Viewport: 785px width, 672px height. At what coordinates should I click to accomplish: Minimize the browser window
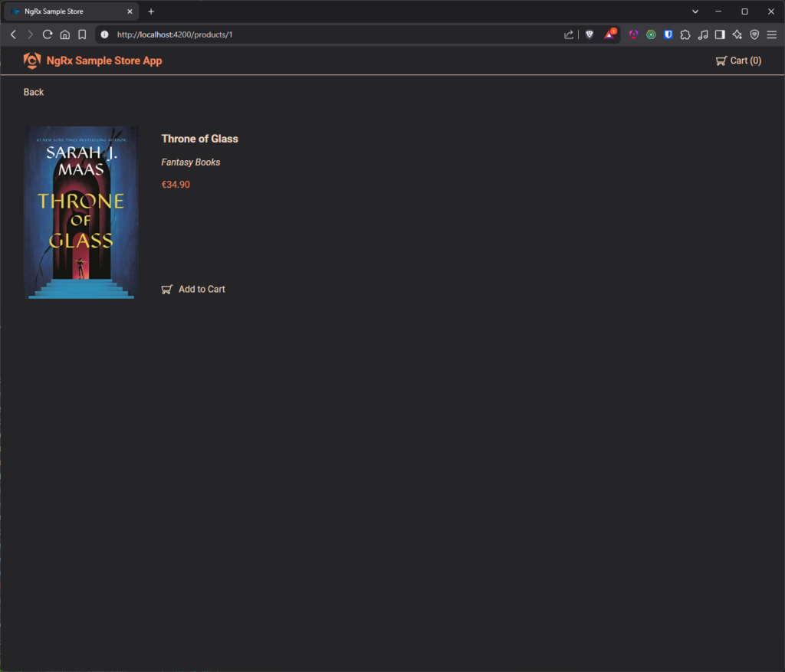click(718, 11)
